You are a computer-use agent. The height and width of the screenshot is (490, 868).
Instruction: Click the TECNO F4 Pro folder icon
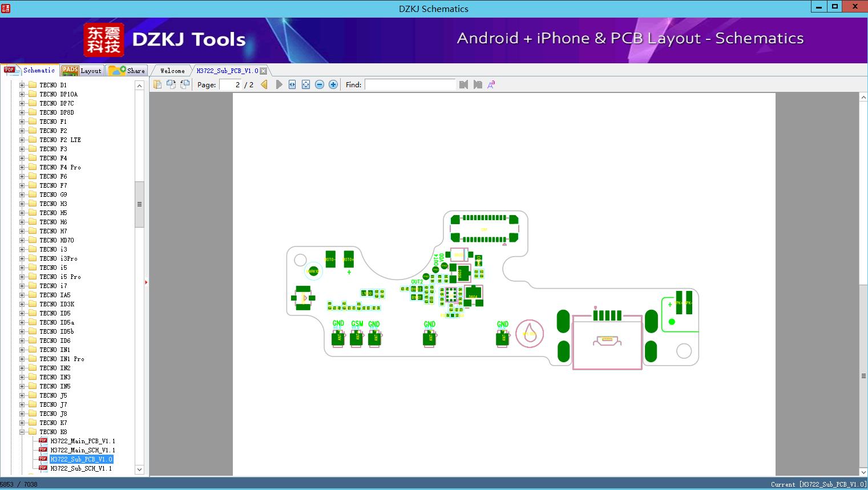[33, 167]
